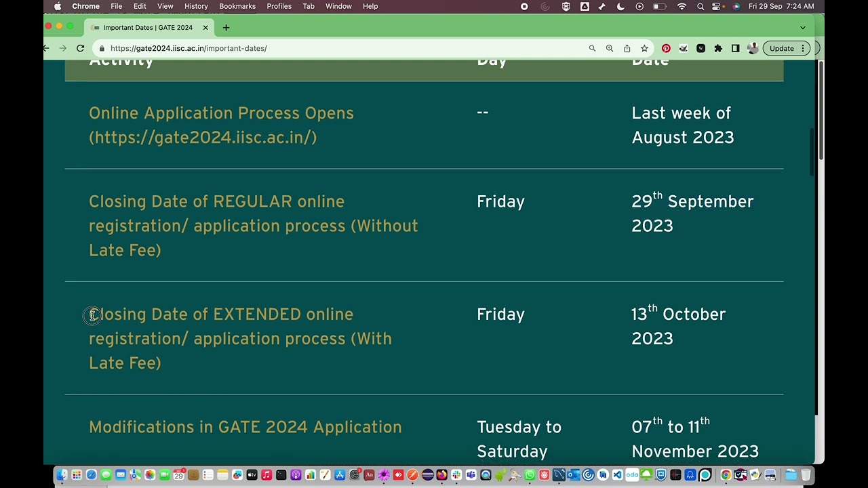Viewport: 868px width, 488px height.
Task: Select Last week of August 2023 text
Action: tap(683, 125)
